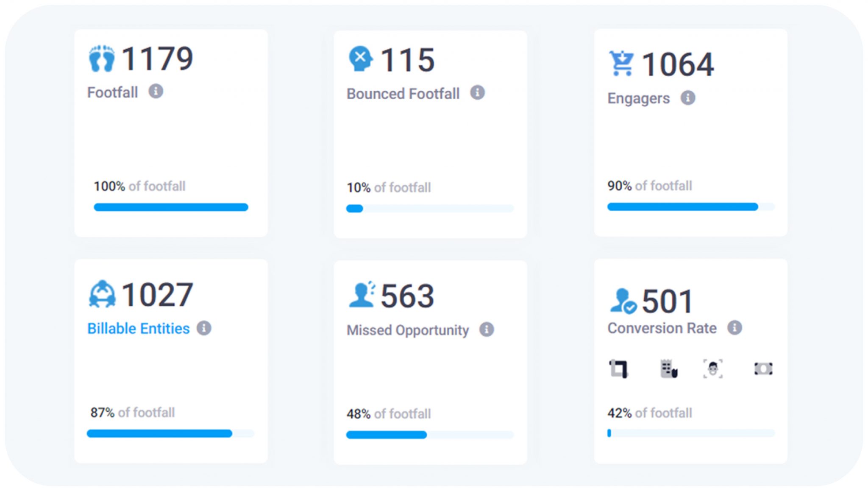The width and height of the screenshot is (868, 491).
Task: View info for Missed Opportunity
Action: tap(487, 329)
